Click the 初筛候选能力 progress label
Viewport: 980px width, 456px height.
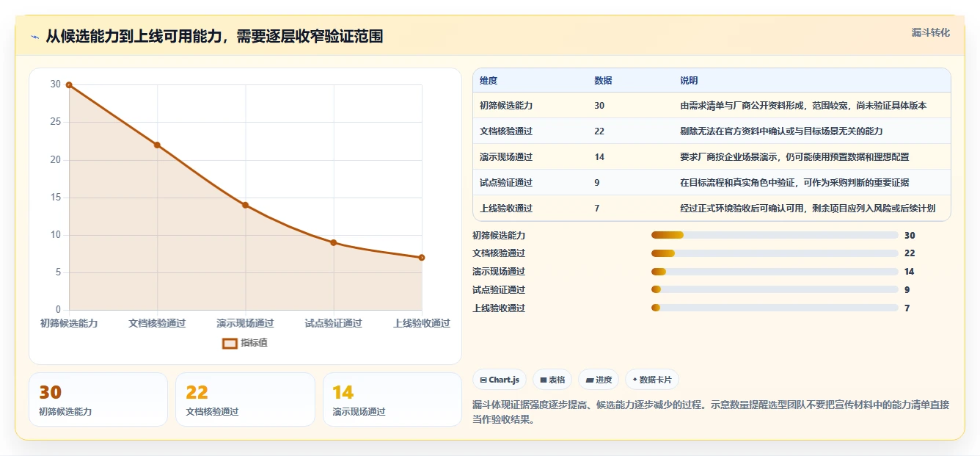499,236
